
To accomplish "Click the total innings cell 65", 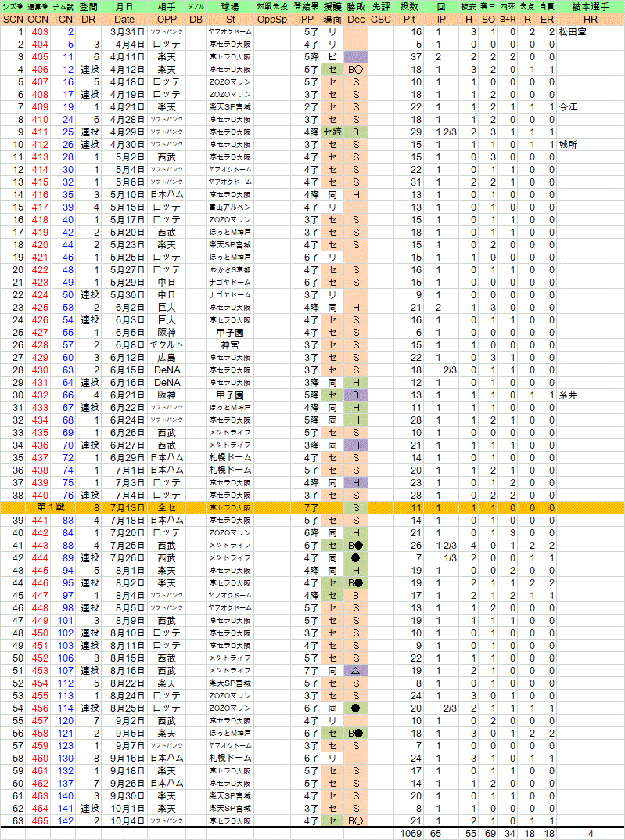I will pyautogui.click(x=442, y=834).
